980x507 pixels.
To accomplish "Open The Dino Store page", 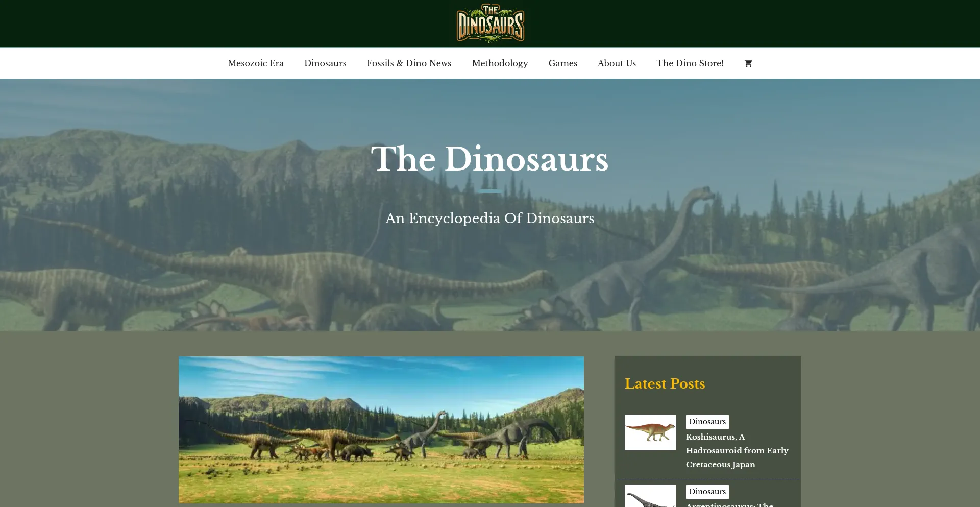I will click(690, 63).
